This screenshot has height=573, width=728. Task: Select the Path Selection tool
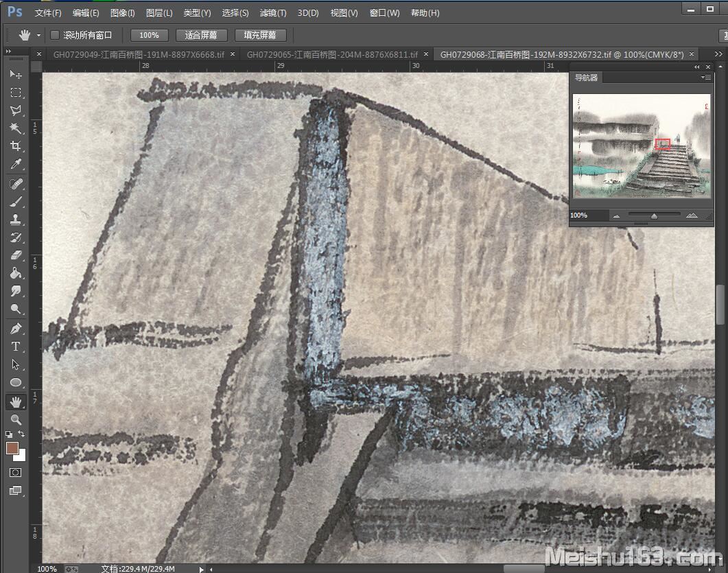pos(16,364)
